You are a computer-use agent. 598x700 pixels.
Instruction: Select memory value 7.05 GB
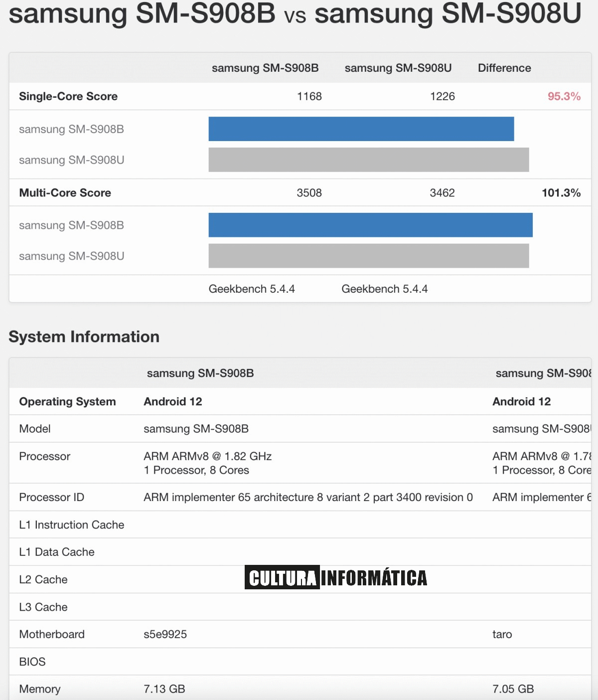[513, 689]
